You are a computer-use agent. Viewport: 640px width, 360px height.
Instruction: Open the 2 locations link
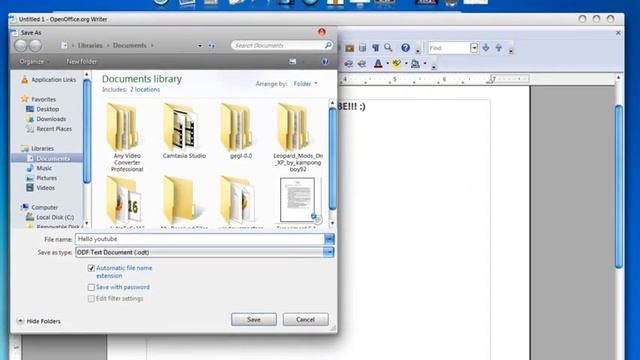point(145,89)
